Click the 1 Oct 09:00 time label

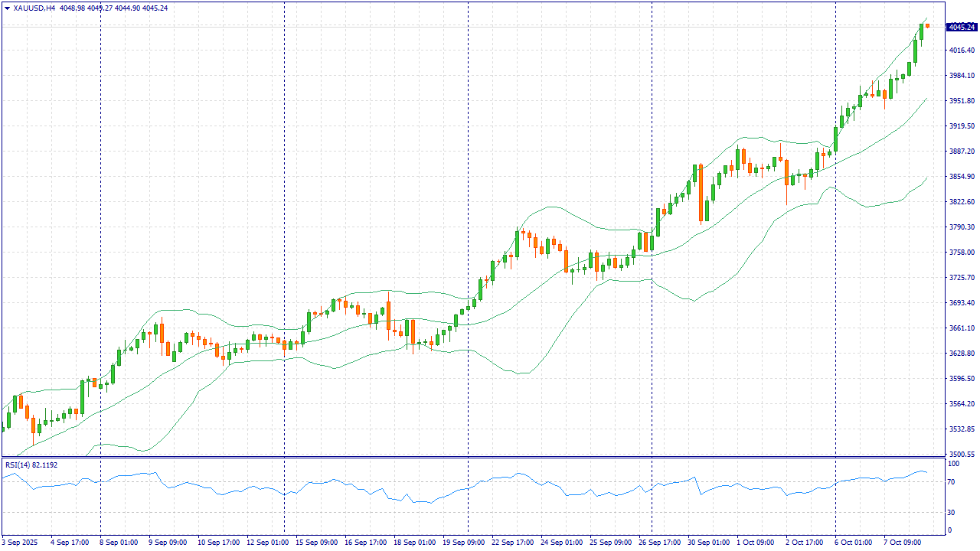[x=755, y=543]
